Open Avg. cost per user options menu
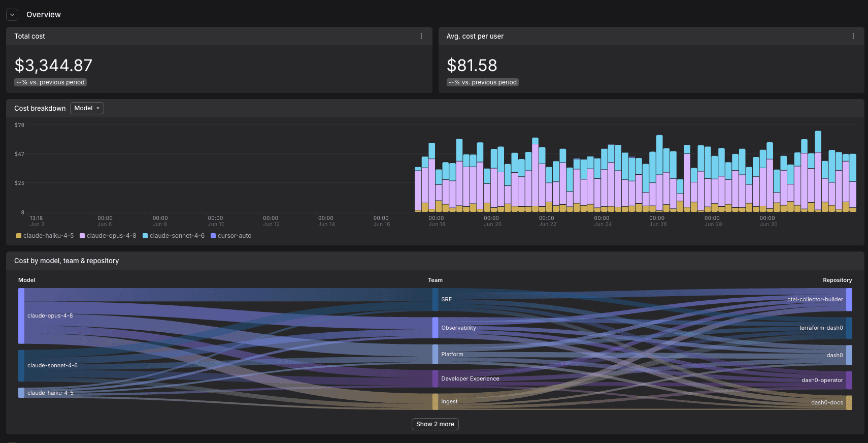The height and width of the screenshot is (443, 868). tap(853, 36)
